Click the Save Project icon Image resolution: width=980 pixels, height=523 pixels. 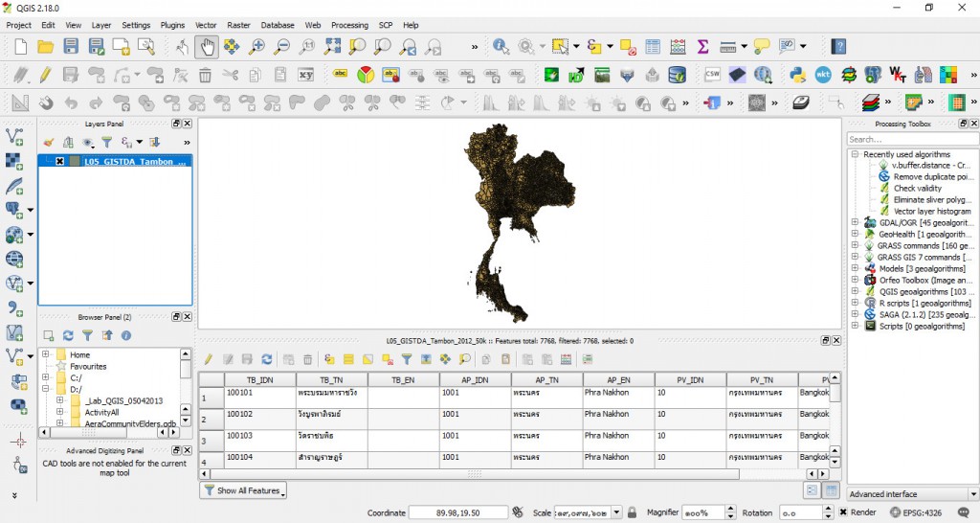tap(71, 46)
